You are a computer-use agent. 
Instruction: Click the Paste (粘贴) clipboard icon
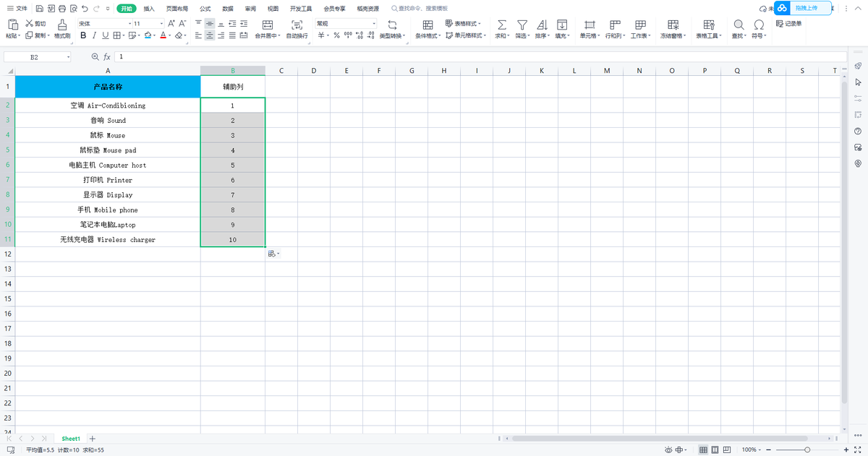12,24
